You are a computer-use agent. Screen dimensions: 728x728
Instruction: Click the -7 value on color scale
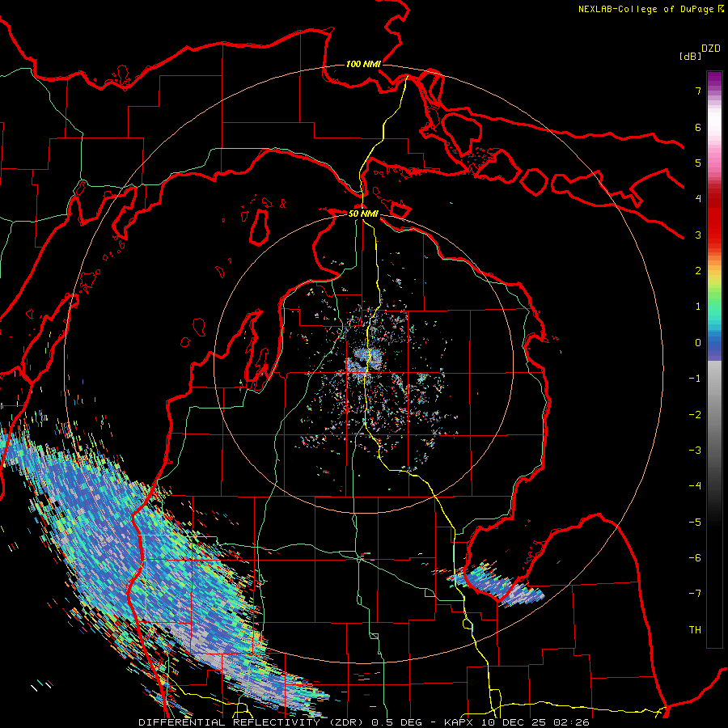coord(695,594)
